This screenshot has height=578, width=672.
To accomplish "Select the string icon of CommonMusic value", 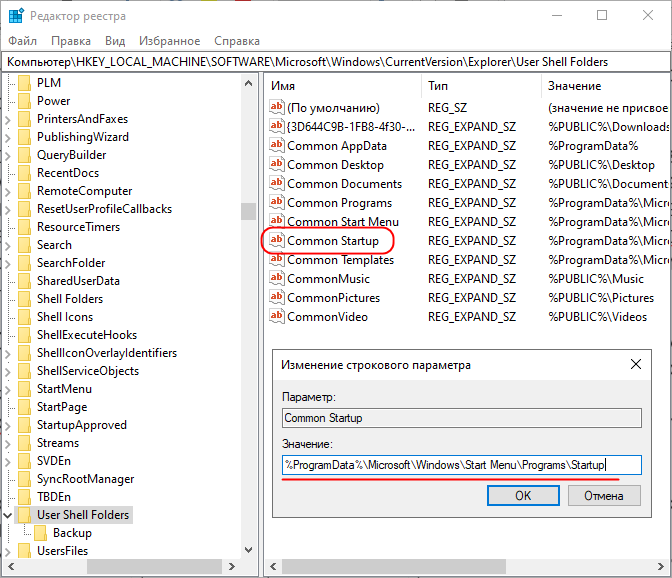I will click(276, 279).
